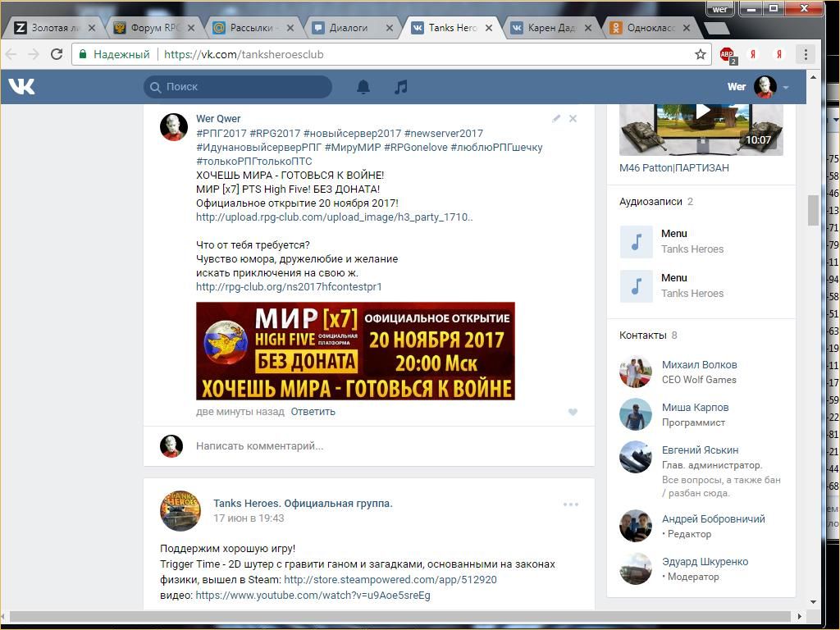Play the M46 Patton video

(x=701, y=130)
